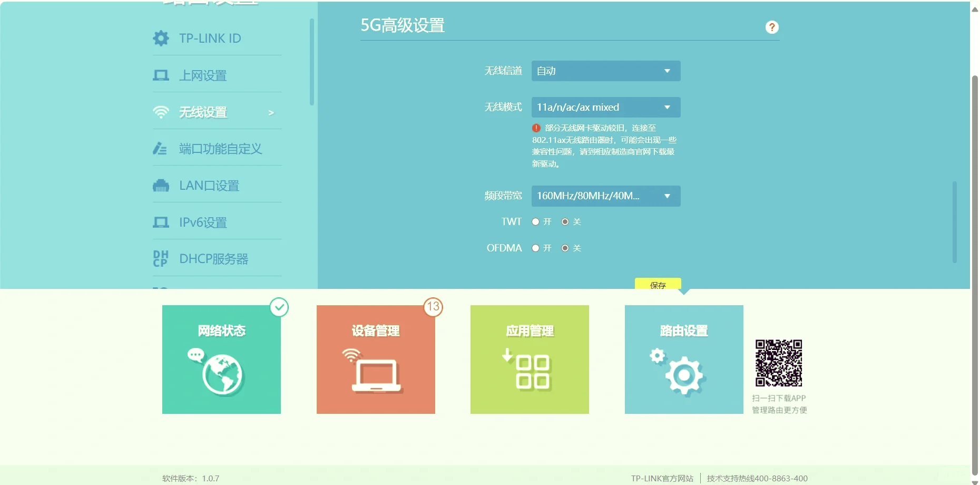This screenshot has width=980, height=485.
Task: Visit TP-LINK官方网站 link
Action: click(x=662, y=478)
